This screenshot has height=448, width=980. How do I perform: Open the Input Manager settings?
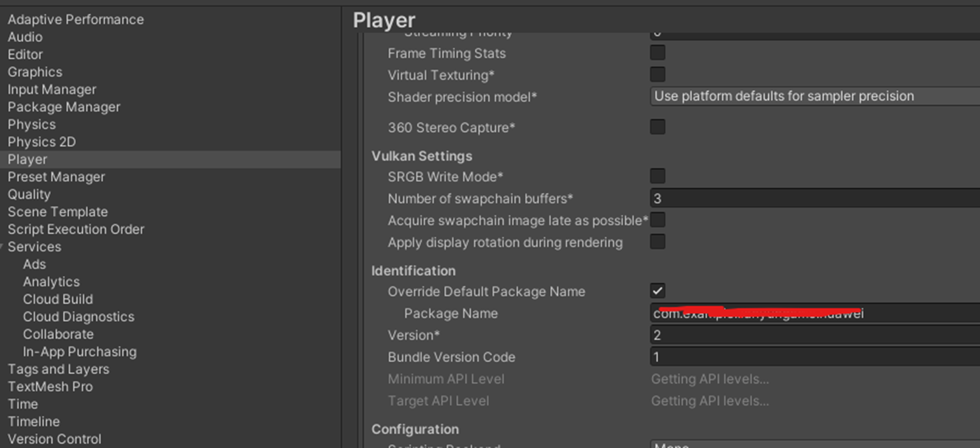coord(52,89)
